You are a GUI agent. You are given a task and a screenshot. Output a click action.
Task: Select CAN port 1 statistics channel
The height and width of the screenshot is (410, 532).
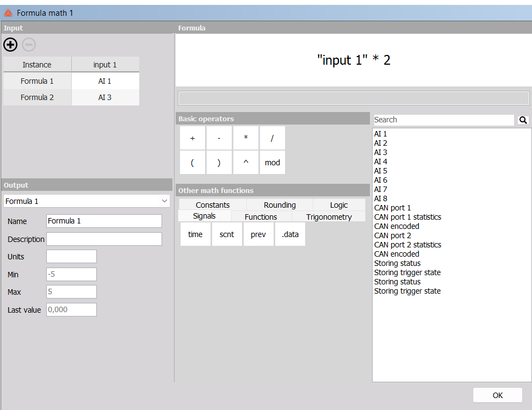(x=407, y=217)
